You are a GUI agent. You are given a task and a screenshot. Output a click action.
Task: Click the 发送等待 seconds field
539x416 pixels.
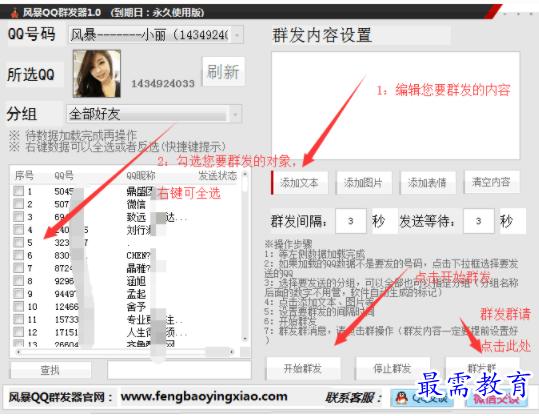(478, 221)
